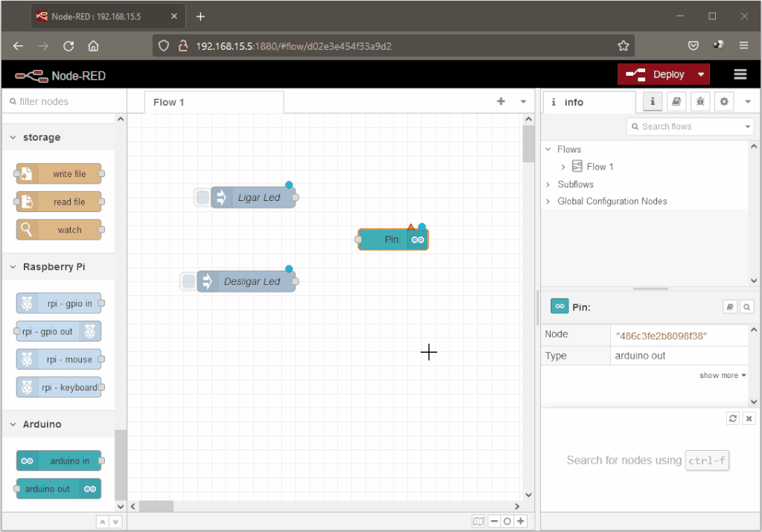
Task: Click the workspace horizontal scrollbar thumb
Action: tap(156, 506)
